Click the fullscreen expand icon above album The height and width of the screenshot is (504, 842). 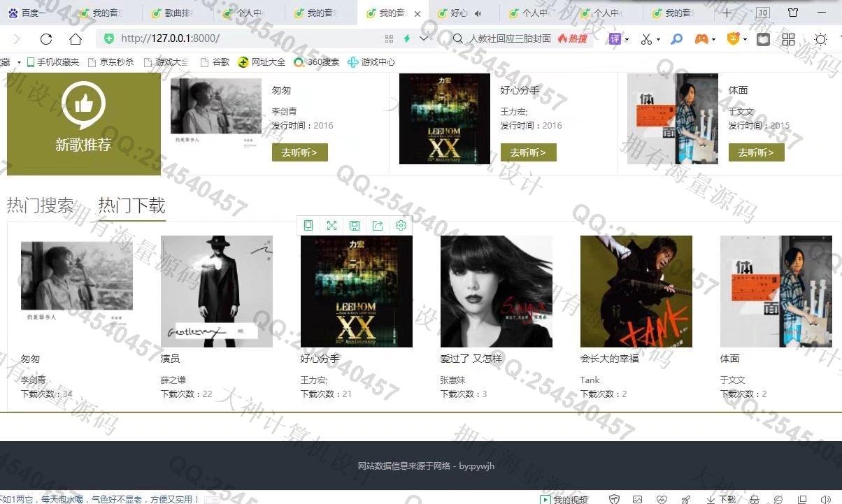(x=331, y=225)
